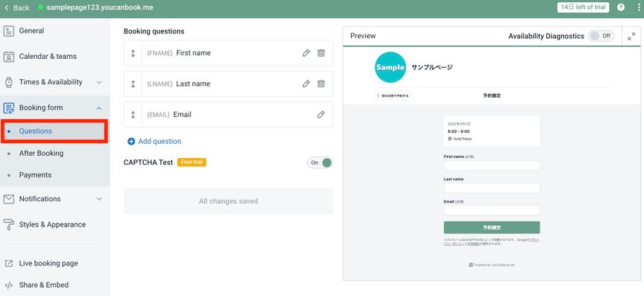This screenshot has height=296, width=644.
Task: Edit the First name question with pencil icon
Action: click(x=306, y=53)
